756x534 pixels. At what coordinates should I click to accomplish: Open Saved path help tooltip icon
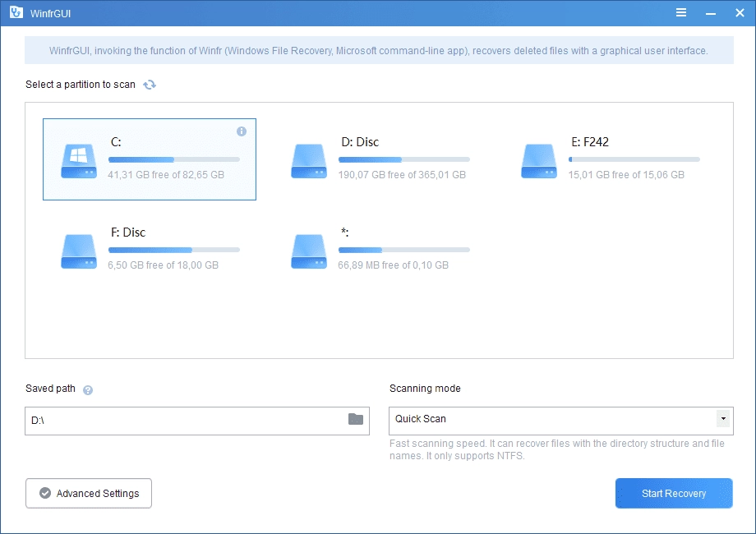[88, 390]
